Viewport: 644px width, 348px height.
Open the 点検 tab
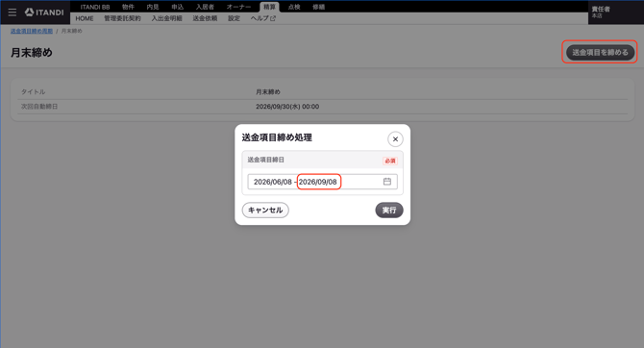(x=294, y=7)
